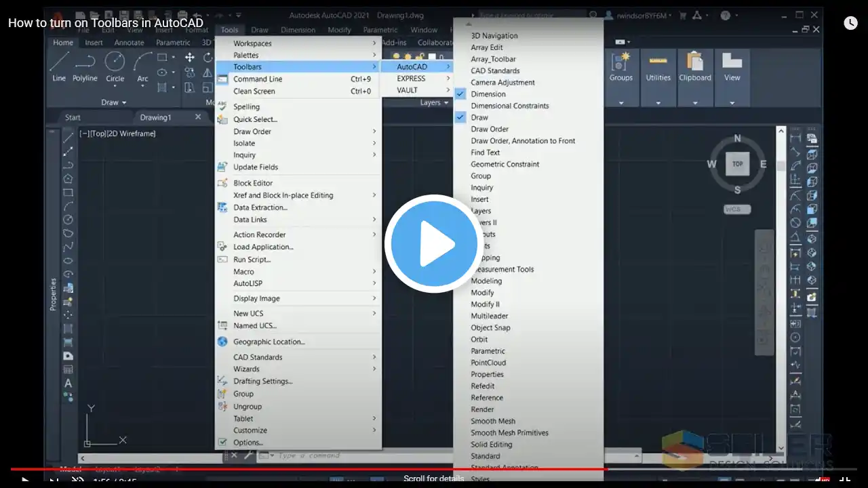Expand the Workspaces submenu in the Tools menu
Image resolution: width=868 pixels, height=488 pixels.
tap(298, 43)
